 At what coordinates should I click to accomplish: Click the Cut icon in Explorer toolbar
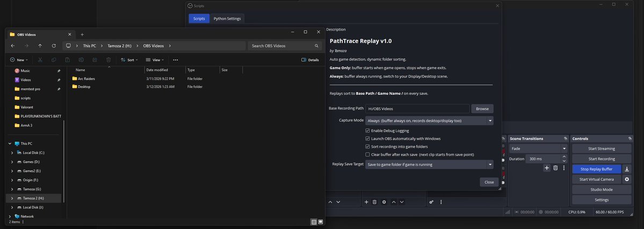(x=40, y=60)
